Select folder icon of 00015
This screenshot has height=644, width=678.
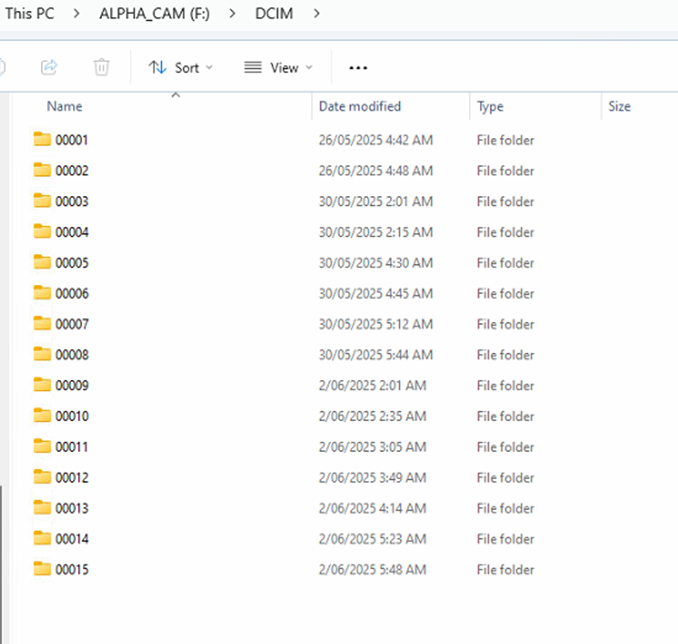(x=42, y=569)
